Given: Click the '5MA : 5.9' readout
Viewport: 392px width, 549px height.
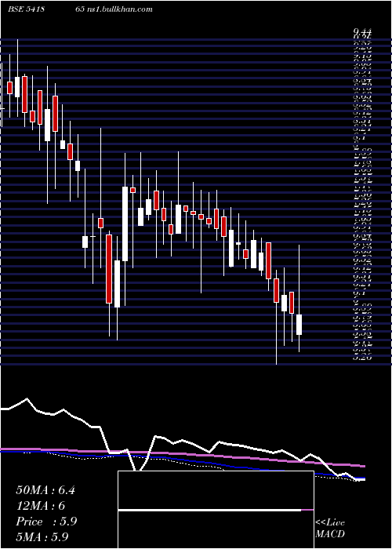Looking at the screenshot, I should [x=42, y=536].
